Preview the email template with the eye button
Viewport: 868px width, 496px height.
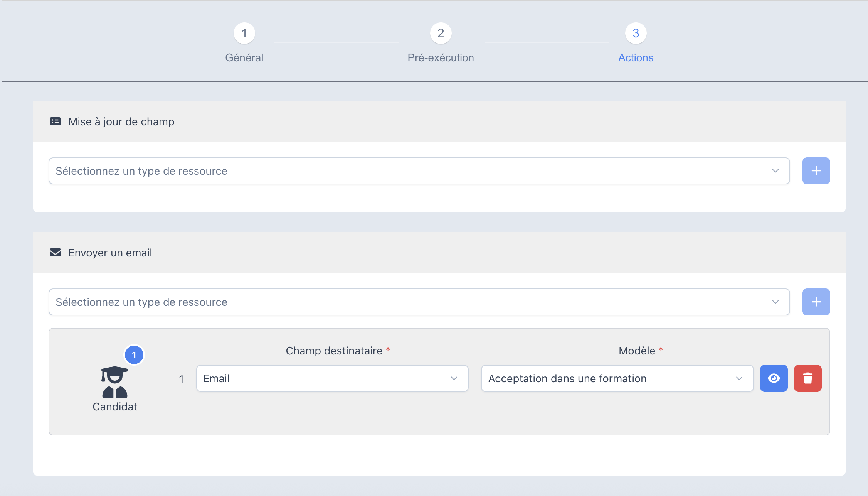(x=774, y=378)
